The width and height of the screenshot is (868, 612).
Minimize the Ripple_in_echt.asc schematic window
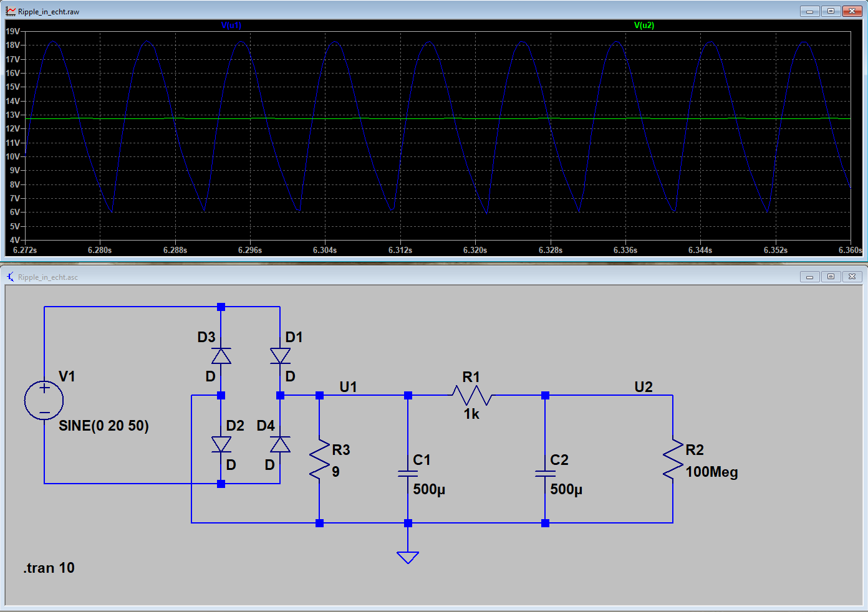point(809,277)
